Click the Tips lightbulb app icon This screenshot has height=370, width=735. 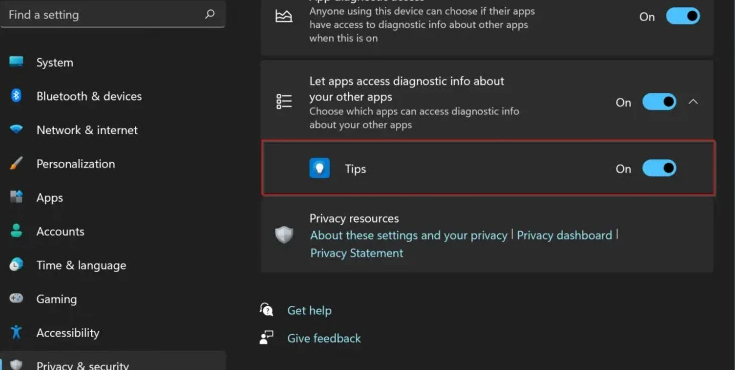320,168
